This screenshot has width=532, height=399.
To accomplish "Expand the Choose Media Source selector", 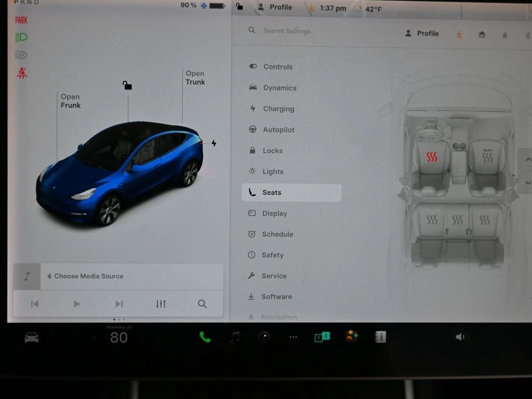I will 88,276.
